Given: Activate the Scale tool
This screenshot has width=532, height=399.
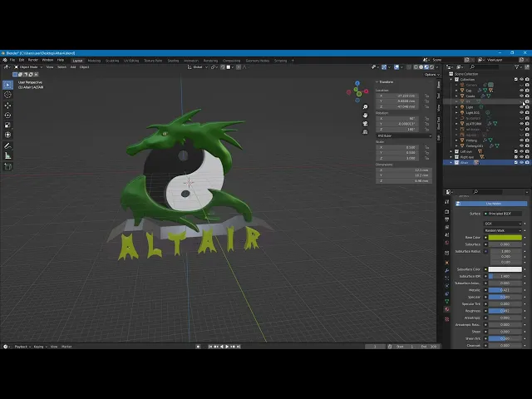Looking at the screenshot, I should [x=7, y=126].
